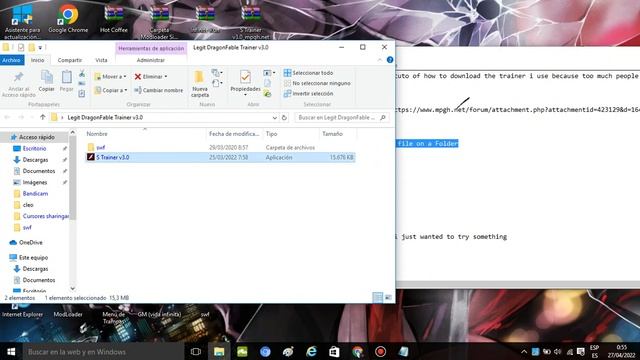Open Imágenes in the navigation pane
This screenshot has width=640, height=360.
(35, 182)
